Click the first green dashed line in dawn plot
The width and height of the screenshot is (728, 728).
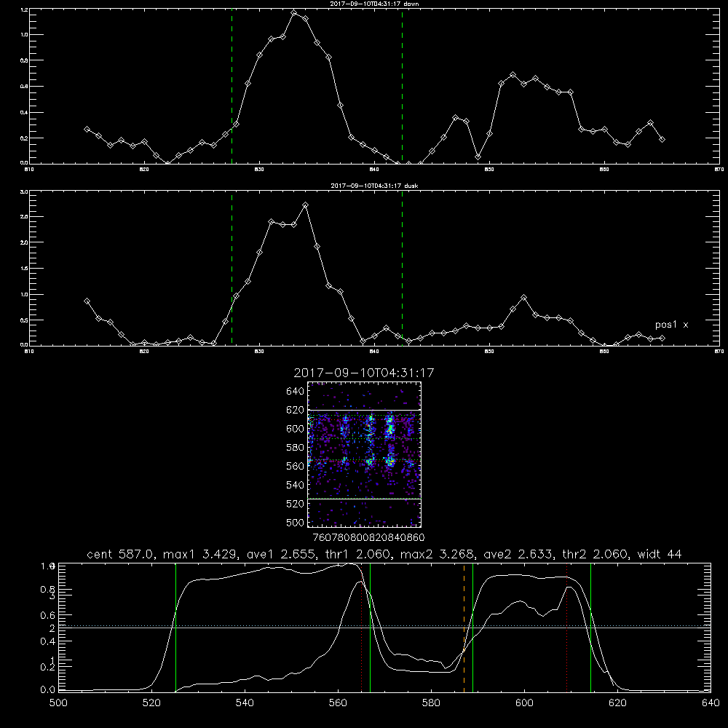coord(232,87)
